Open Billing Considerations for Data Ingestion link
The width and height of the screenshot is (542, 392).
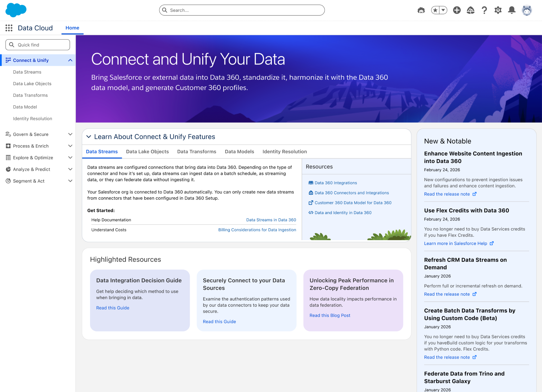coord(257,230)
